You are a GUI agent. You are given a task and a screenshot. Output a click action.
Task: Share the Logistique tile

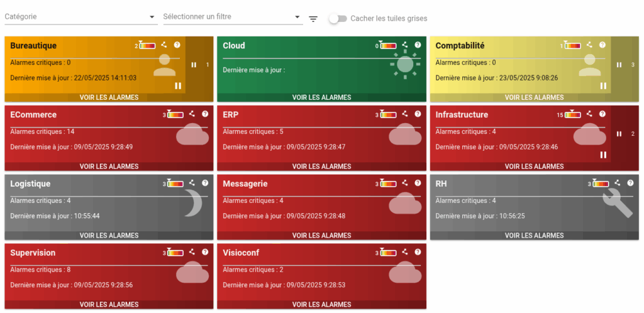(x=192, y=183)
